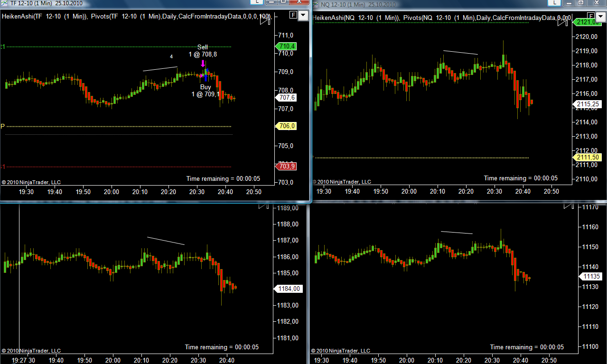Click the HeikenAshi(TF 12-10) indicator label

click(x=45, y=17)
